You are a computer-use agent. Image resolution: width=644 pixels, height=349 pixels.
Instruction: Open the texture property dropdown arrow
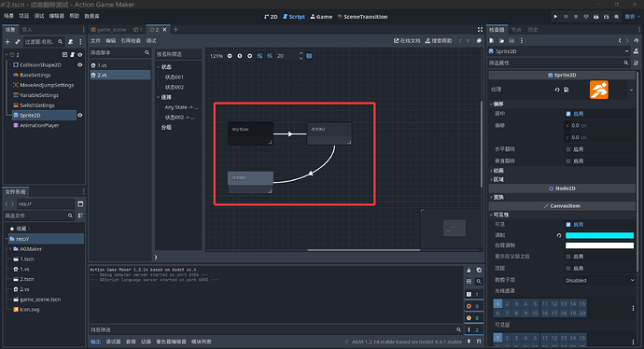[x=631, y=90]
